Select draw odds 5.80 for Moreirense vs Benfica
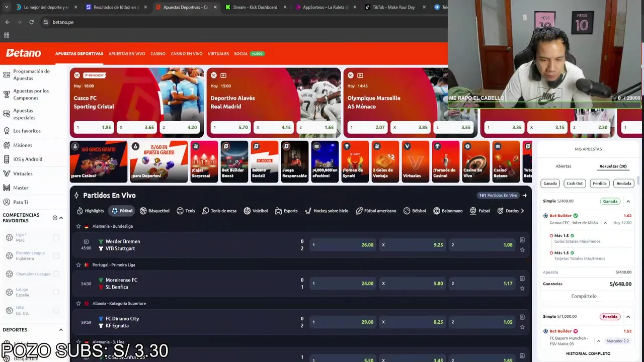This screenshot has height=362, width=644. click(x=413, y=284)
